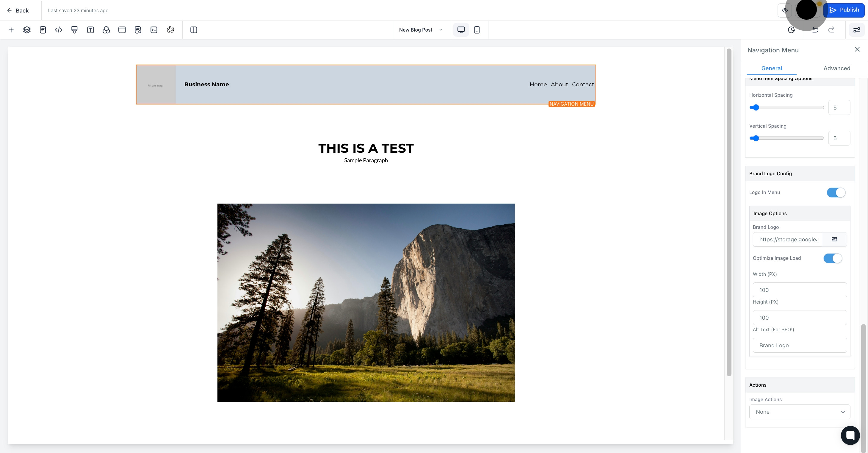Click the Actions section header

coord(800,385)
